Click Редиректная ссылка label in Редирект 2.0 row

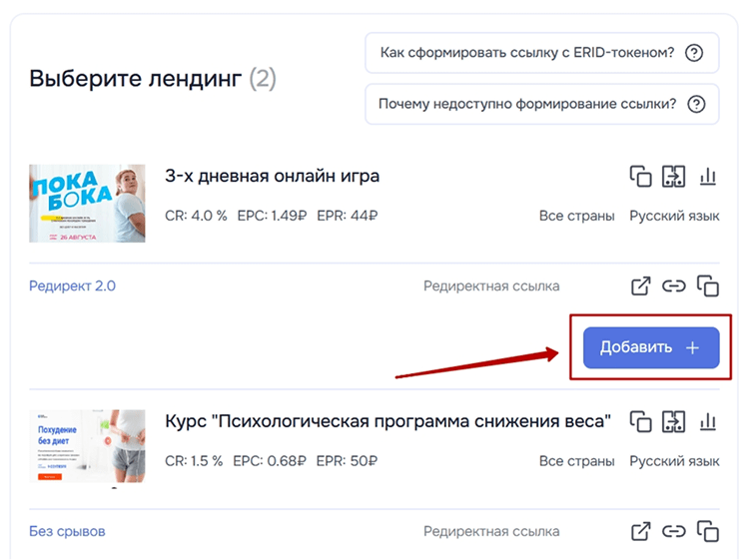(491, 285)
